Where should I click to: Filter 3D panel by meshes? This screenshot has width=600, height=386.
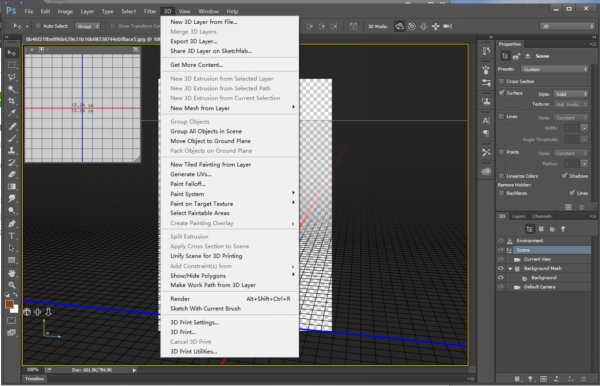pos(541,229)
